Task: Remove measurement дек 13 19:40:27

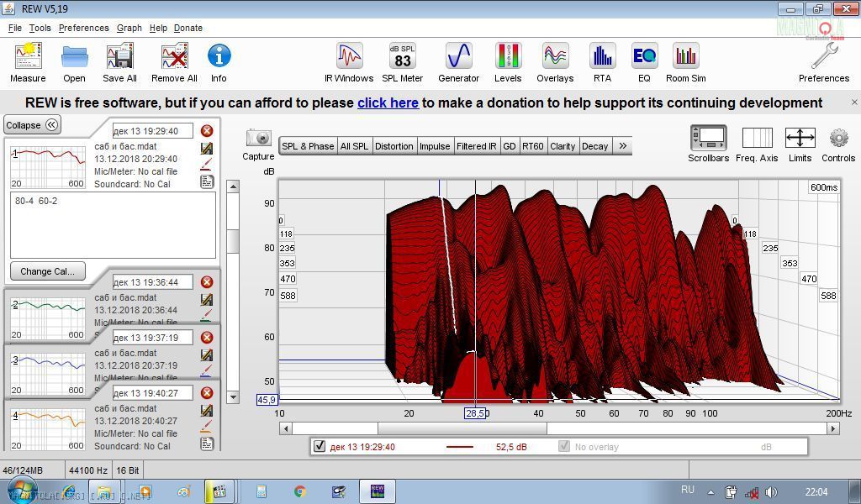Action: pyautogui.click(x=207, y=392)
